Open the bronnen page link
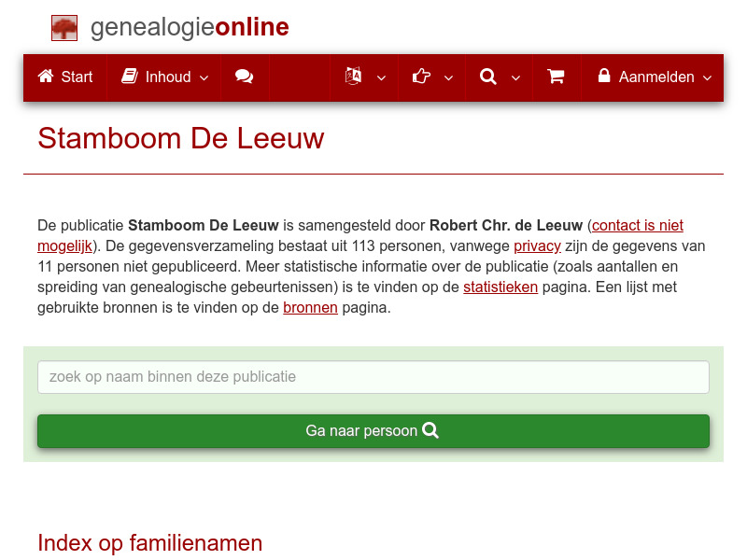Image resolution: width=747 pixels, height=560 pixels. point(310,307)
